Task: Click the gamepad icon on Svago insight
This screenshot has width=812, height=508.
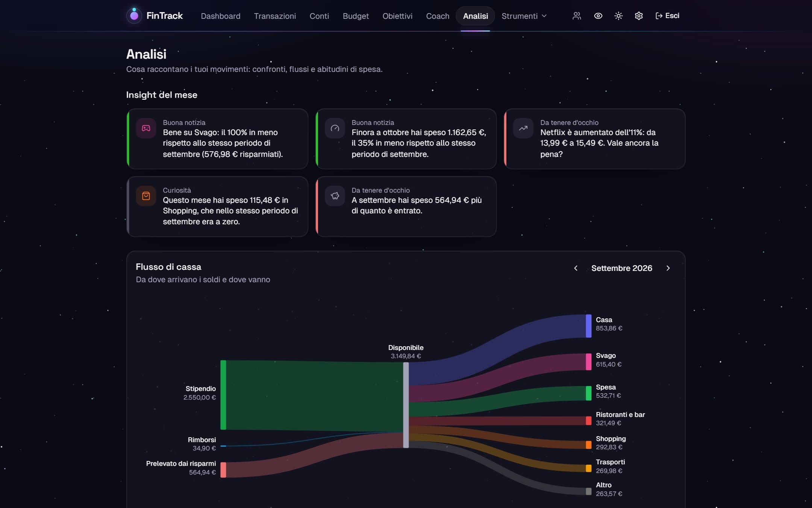Action: (146, 128)
